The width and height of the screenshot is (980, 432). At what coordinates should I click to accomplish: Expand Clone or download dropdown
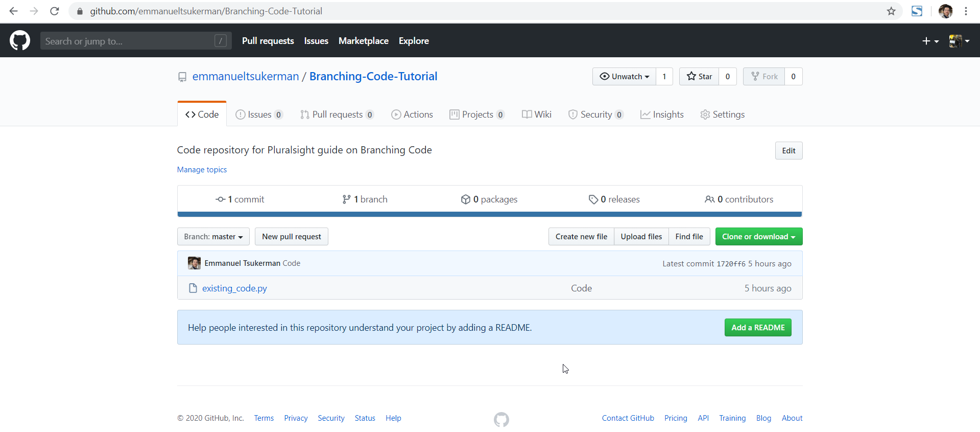pyautogui.click(x=759, y=237)
